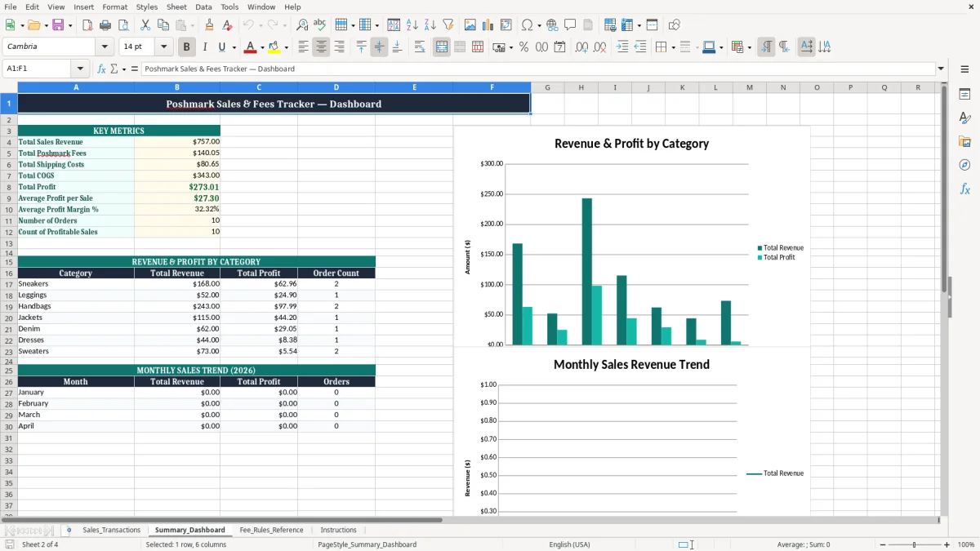980x551 pixels.
Task: Open Background Color dropdown arrow
Action: [x=286, y=47]
